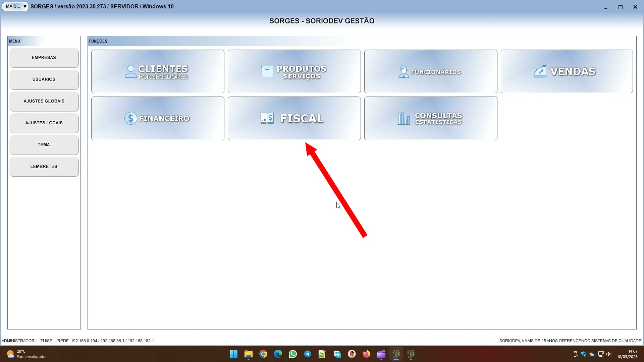The width and height of the screenshot is (644, 362).
Task: Open the Produtos Serviços box tile
Action: pos(294,71)
